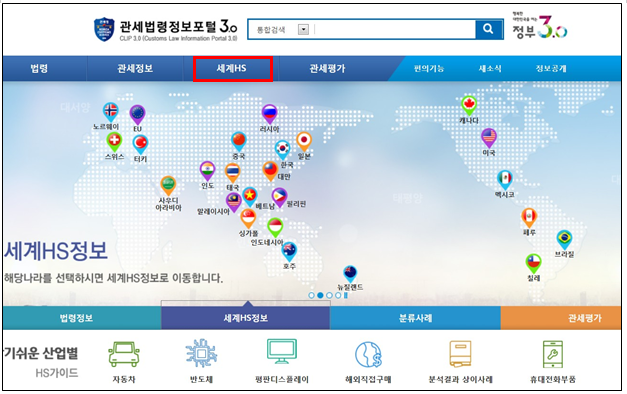The height and width of the screenshot is (394, 627).
Task: Select the Thailand flag pin
Action: 232,172
